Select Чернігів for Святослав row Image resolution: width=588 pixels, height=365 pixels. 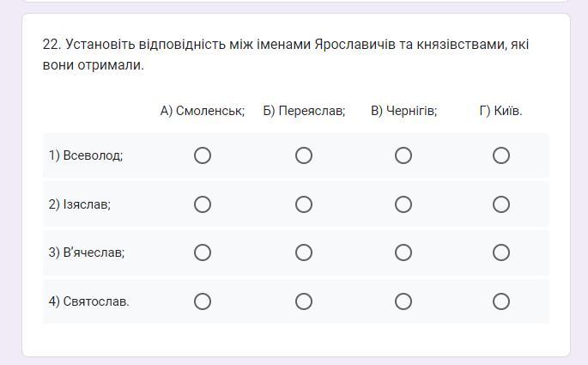point(403,301)
